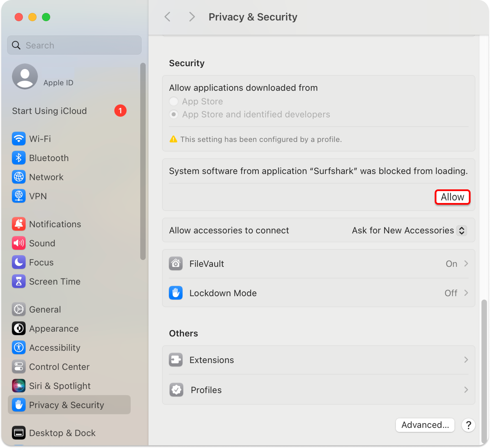
Task: Select the App Store radio button
Action: coord(174,101)
